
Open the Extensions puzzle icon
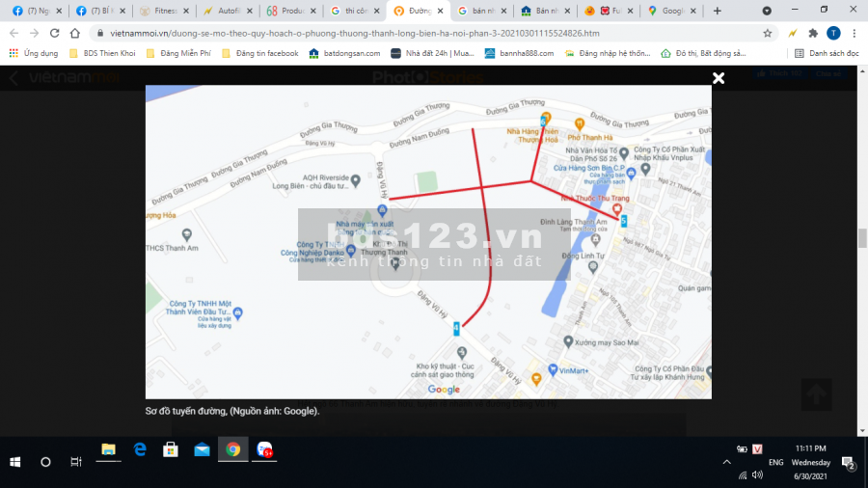pyautogui.click(x=813, y=33)
